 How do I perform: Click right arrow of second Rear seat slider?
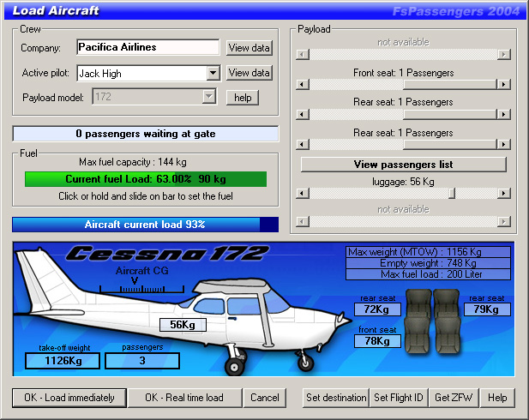[503, 144]
